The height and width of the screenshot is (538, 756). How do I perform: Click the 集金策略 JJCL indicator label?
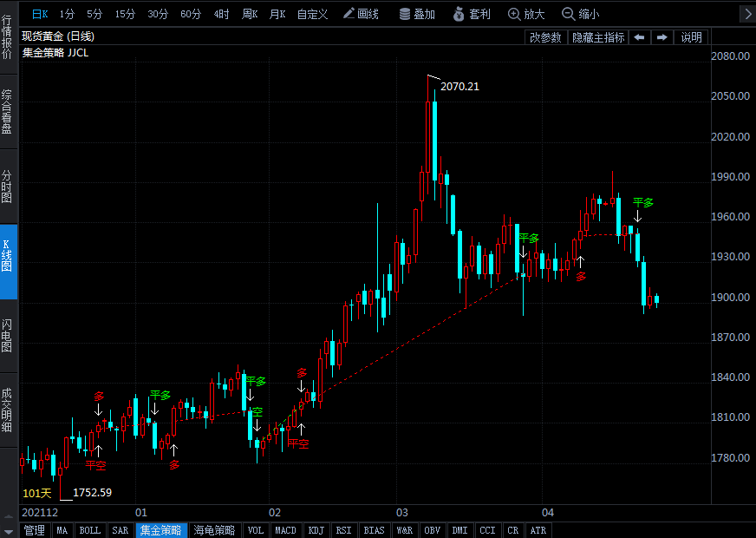point(55,53)
